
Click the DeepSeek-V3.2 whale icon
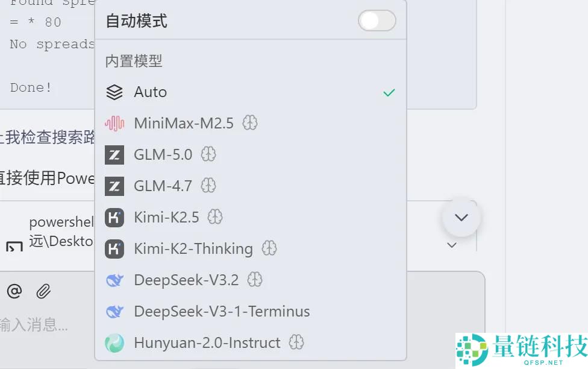(x=114, y=280)
